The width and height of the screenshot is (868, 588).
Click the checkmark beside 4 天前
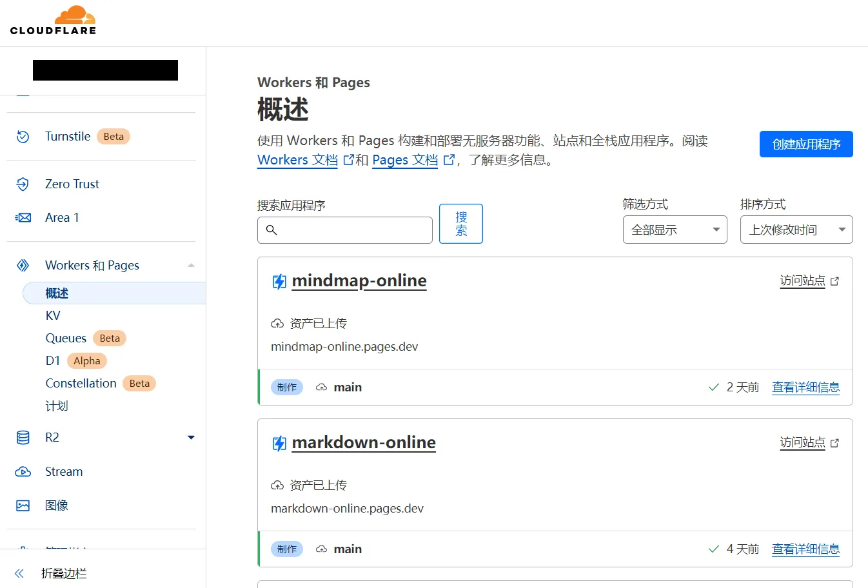click(x=714, y=549)
